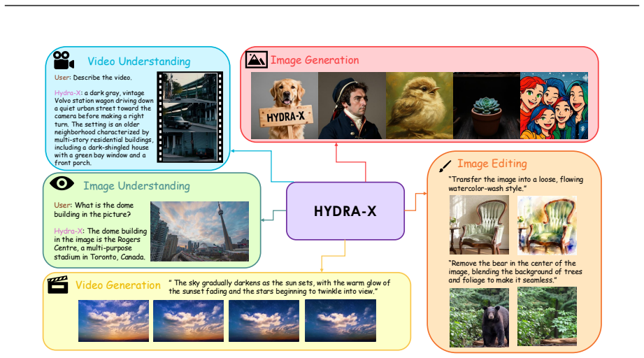Click the Volvo station wagon description text
The height and width of the screenshot is (358, 644).
(x=104, y=128)
